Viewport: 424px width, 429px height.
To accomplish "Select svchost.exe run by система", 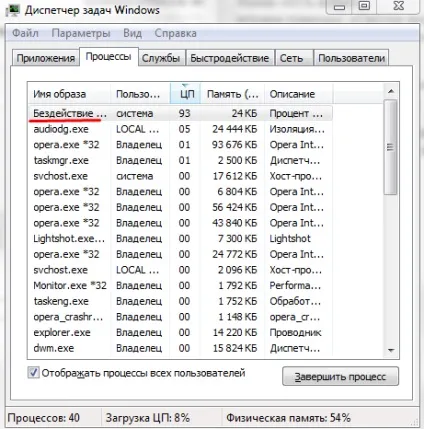I will (180, 176).
